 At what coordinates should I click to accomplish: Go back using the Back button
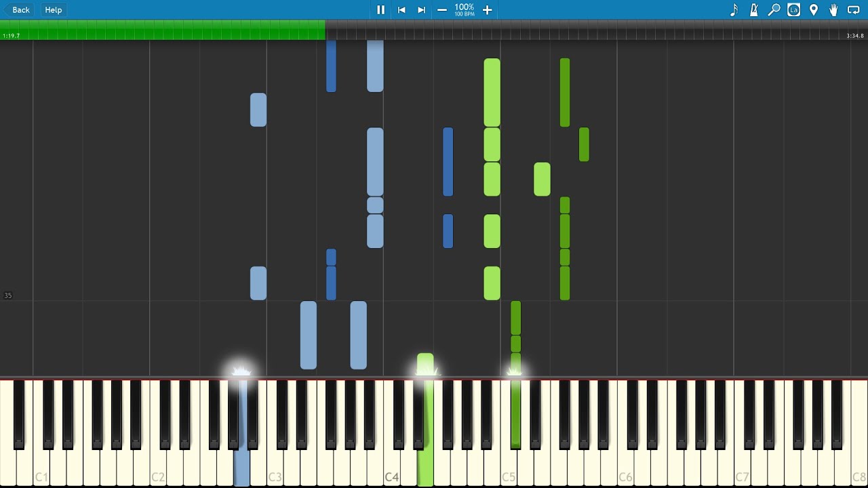pos(18,9)
